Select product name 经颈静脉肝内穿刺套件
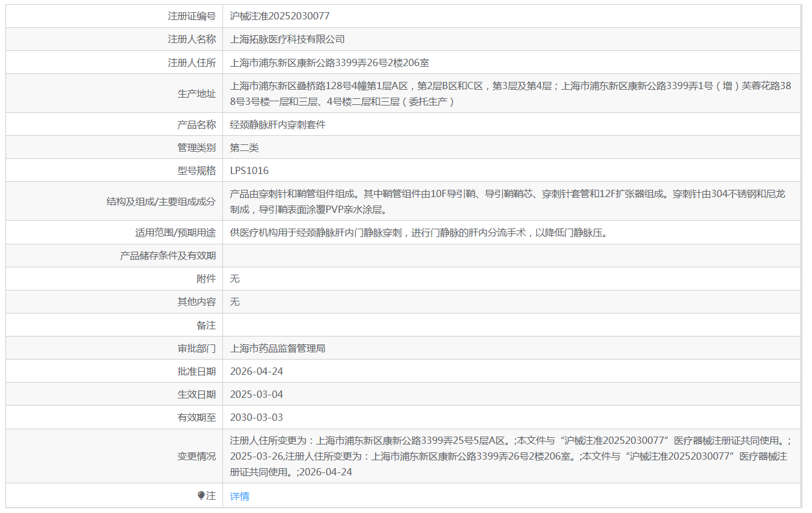This screenshot has height=513, width=812. [278, 125]
